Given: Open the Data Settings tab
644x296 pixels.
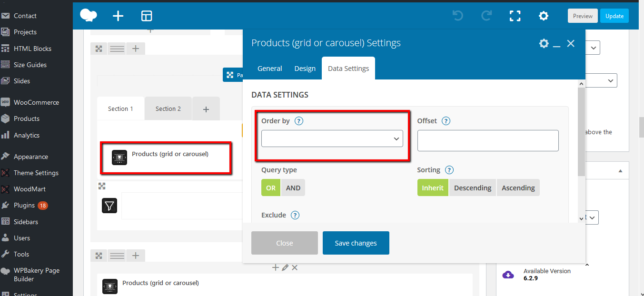Looking at the screenshot, I should [348, 68].
